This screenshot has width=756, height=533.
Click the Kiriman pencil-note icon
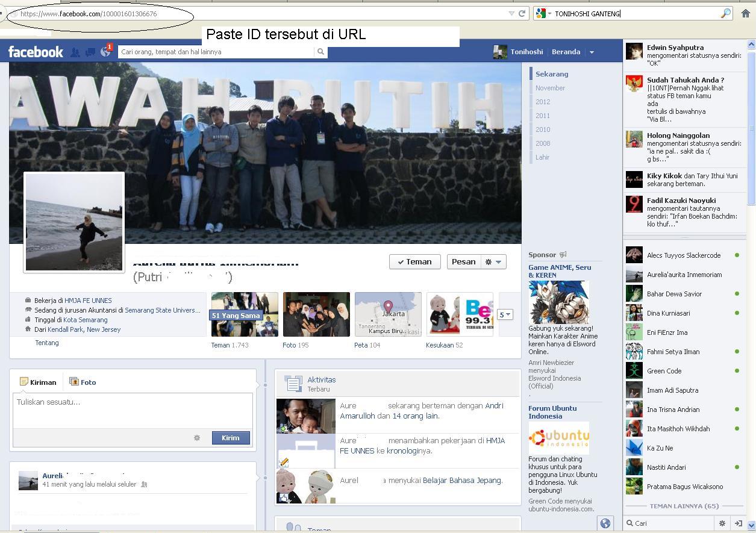[x=23, y=382]
